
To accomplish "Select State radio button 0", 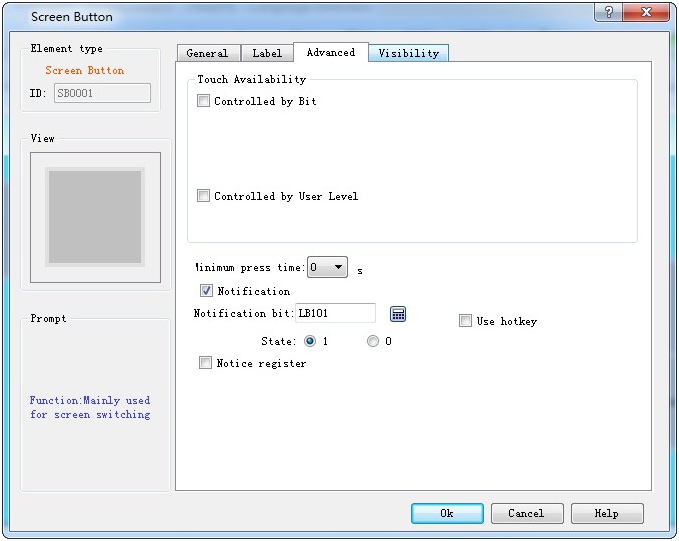I will tap(373, 341).
